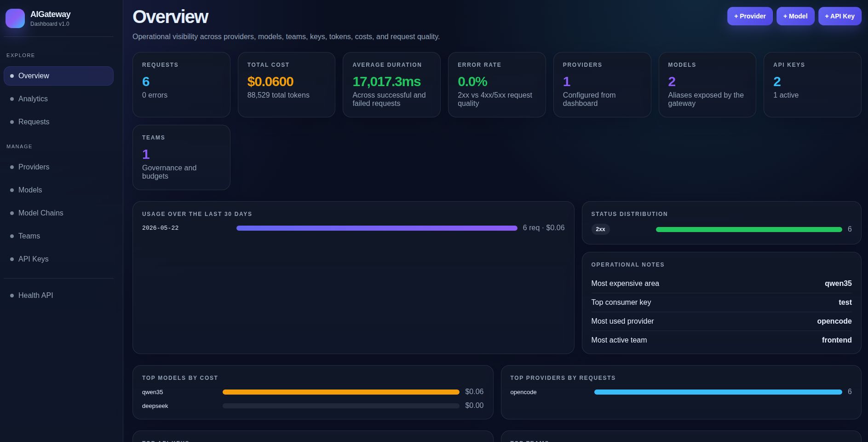Image resolution: width=868 pixels, height=442 pixels.
Task: Click the orange qwen35 cost bar
Action: coord(341,392)
